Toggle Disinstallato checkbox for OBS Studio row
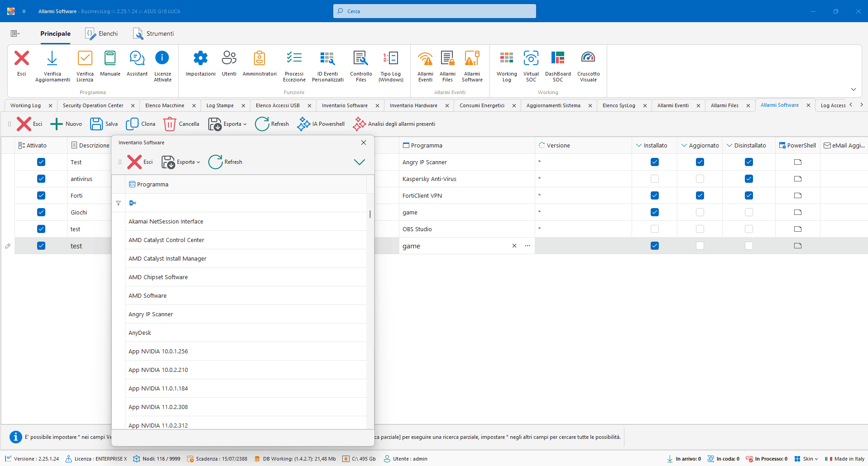This screenshot has width=868, height=466. (x=748, y=229)
